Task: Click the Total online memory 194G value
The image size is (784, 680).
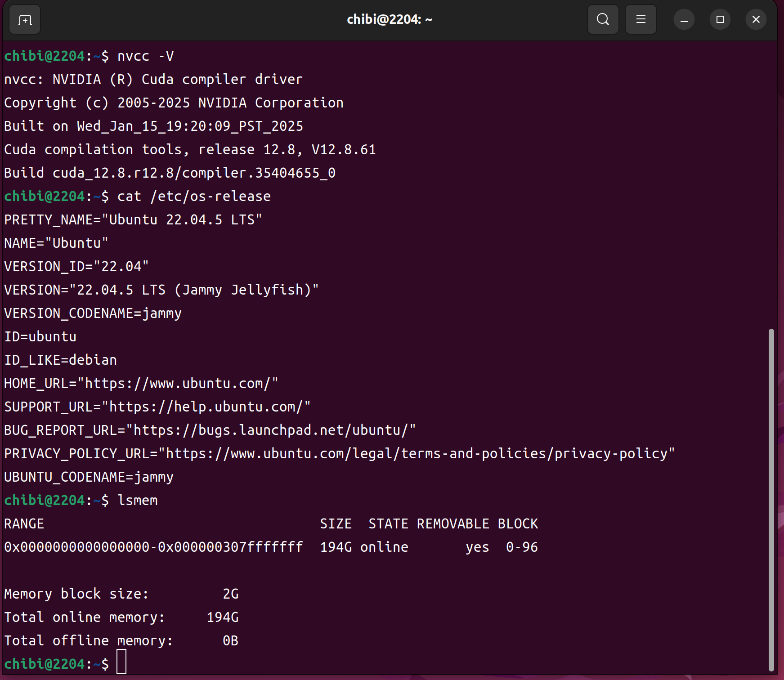Action: point(223,617)
